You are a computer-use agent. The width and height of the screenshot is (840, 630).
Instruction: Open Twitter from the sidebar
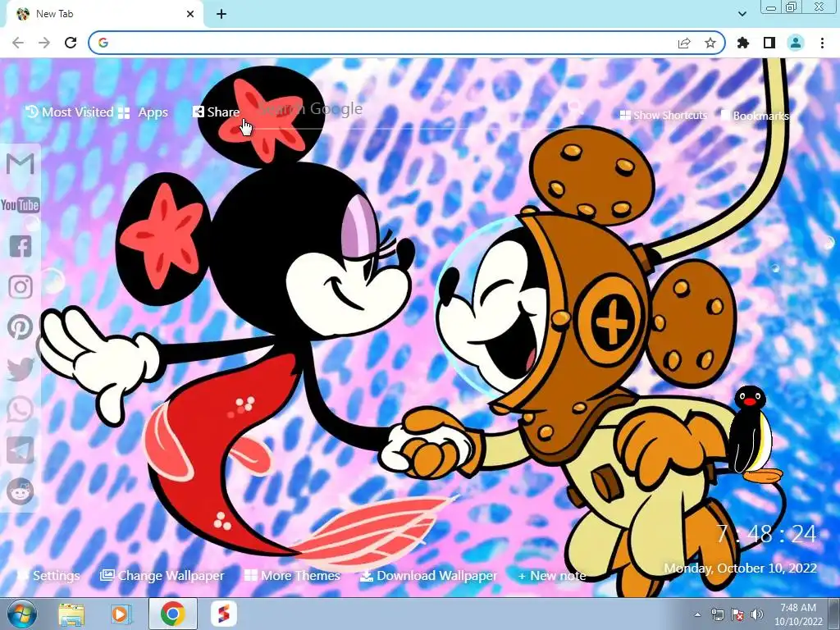21,369
